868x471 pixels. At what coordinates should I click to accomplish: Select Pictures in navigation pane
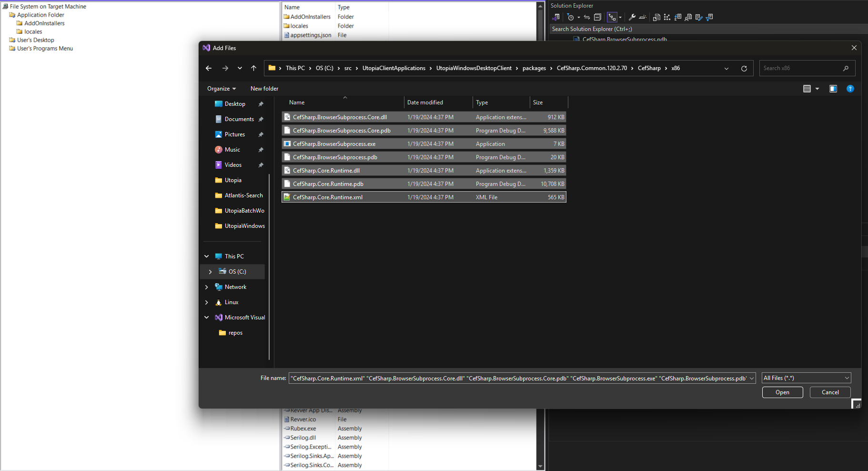tap(235, 134)
